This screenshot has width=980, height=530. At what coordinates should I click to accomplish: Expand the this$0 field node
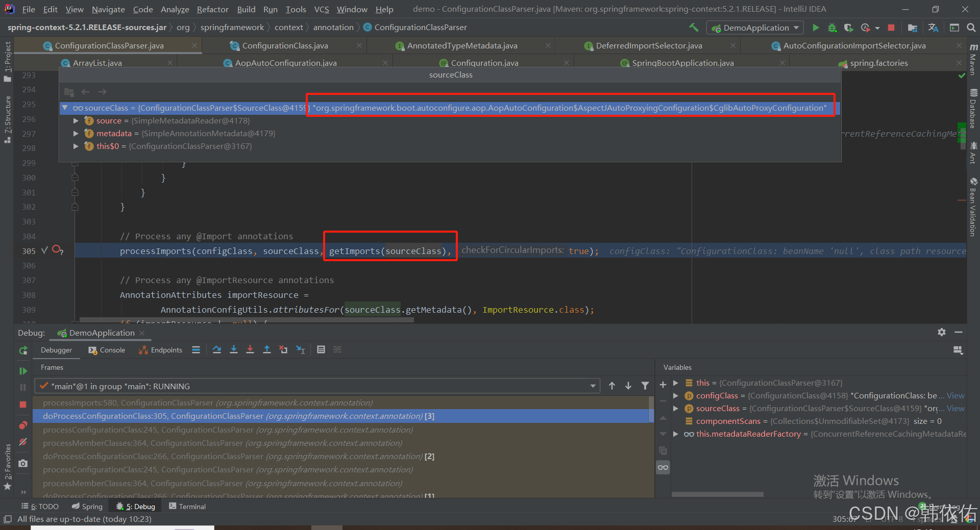(76, 146)
